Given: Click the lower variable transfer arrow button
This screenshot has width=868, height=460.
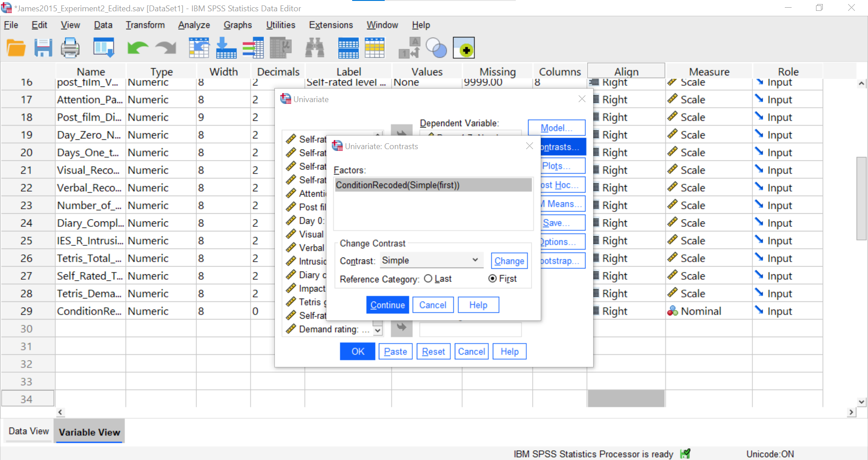Looking at the screenshot, I should coord(401,328).
